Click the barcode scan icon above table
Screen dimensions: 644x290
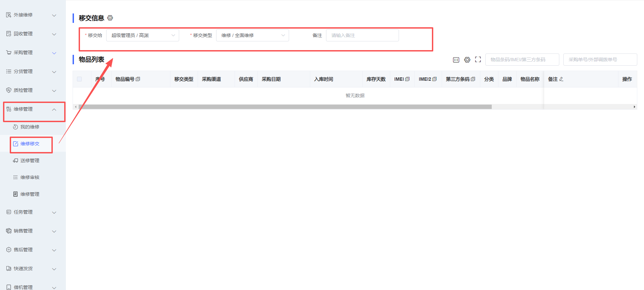[456, 60]
